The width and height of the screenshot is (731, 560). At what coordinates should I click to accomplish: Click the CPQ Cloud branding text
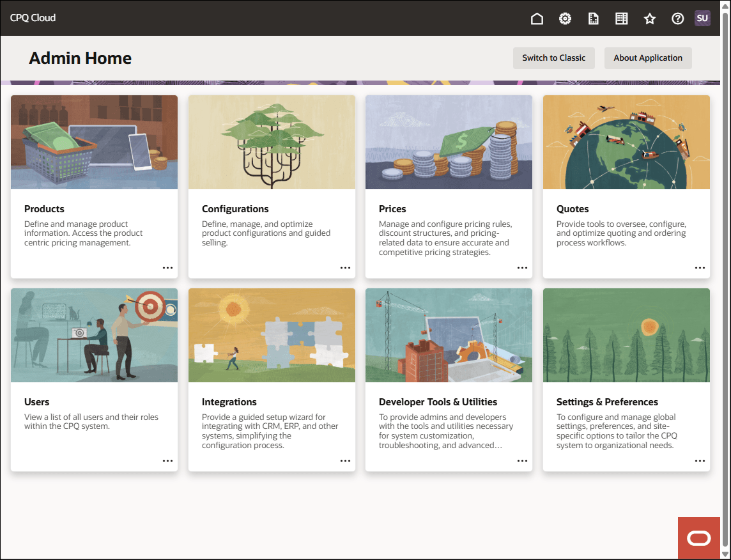tap(33, 18)
